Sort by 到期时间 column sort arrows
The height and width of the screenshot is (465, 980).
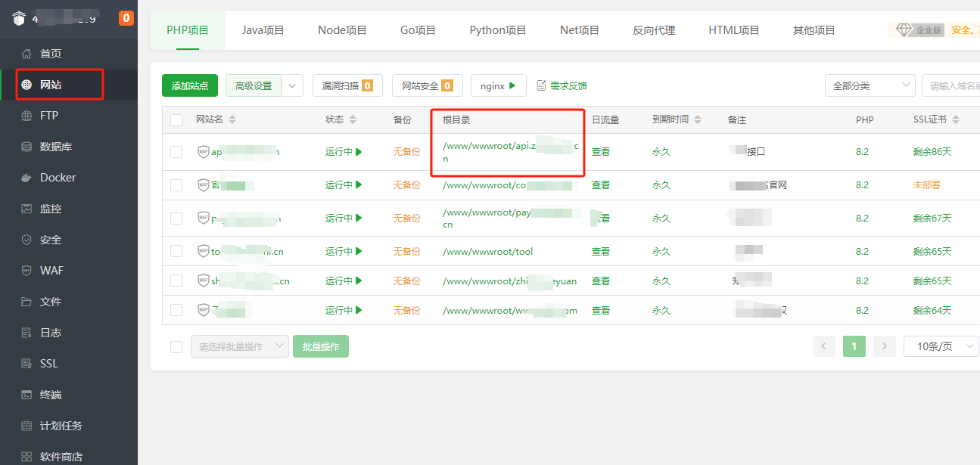pyautogui.click(x=698, y=119)
